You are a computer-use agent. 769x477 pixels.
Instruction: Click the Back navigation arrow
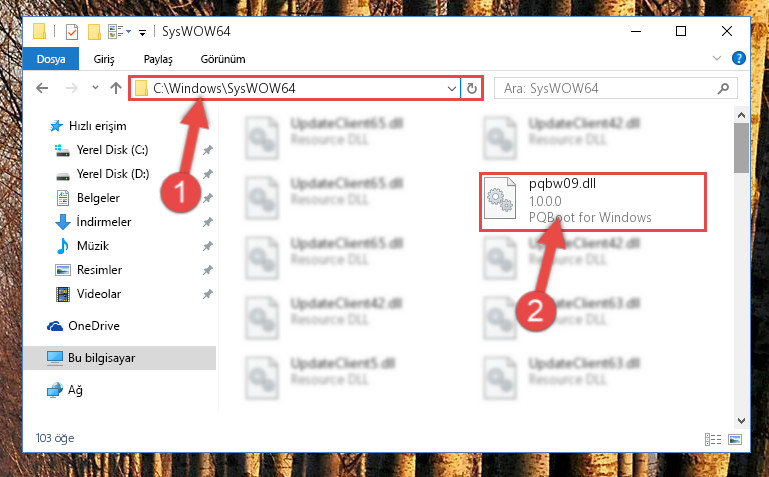pos(42,88)
